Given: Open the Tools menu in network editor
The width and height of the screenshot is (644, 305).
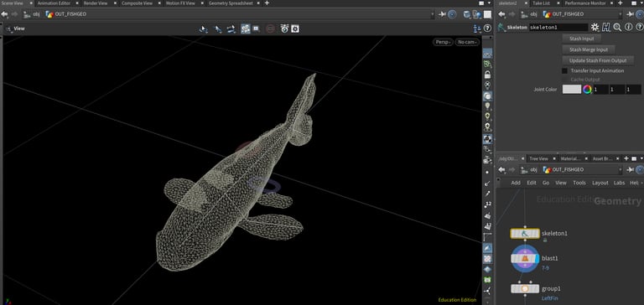Looking at the screenshot, I should (579, 183).
